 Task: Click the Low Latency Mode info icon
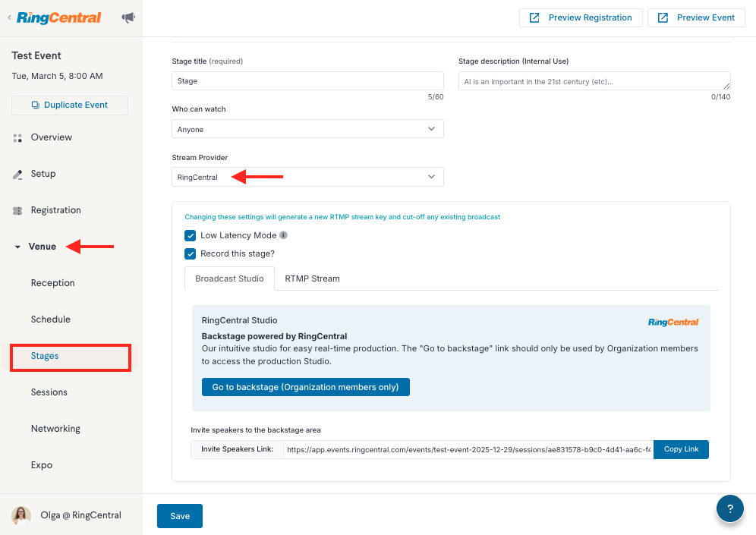(x=284, y=235)
